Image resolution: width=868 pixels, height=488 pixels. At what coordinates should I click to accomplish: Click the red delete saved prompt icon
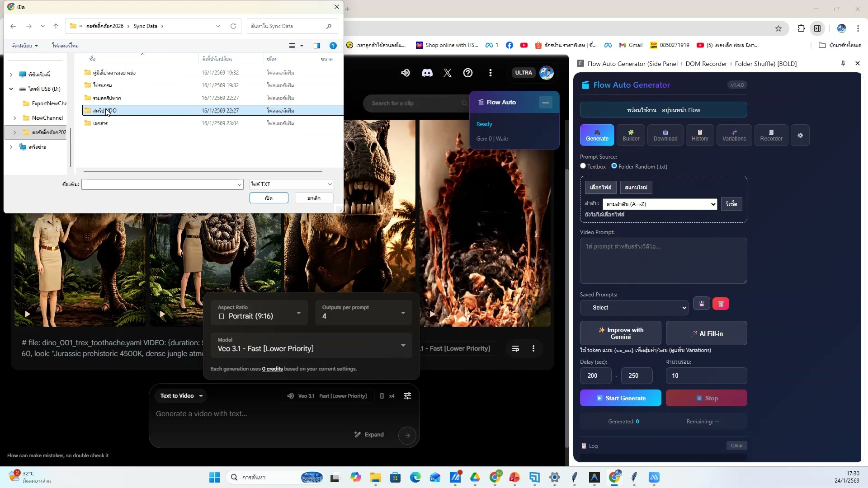click(x=721, y=304)
